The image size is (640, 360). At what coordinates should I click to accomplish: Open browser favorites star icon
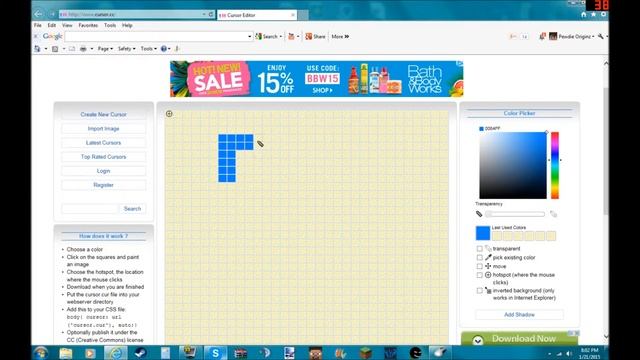tap(593, 14)
